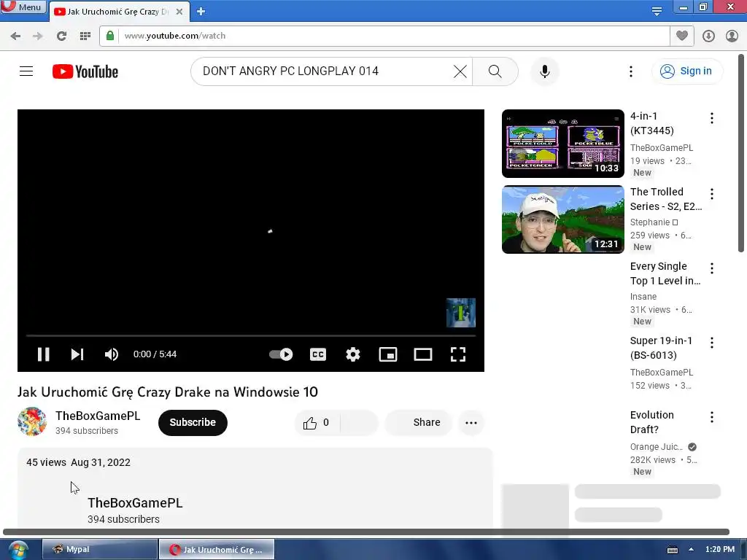Go to the YouTube home logo
The height and width of the screenshot is (560, 747).
click(85, 71)
